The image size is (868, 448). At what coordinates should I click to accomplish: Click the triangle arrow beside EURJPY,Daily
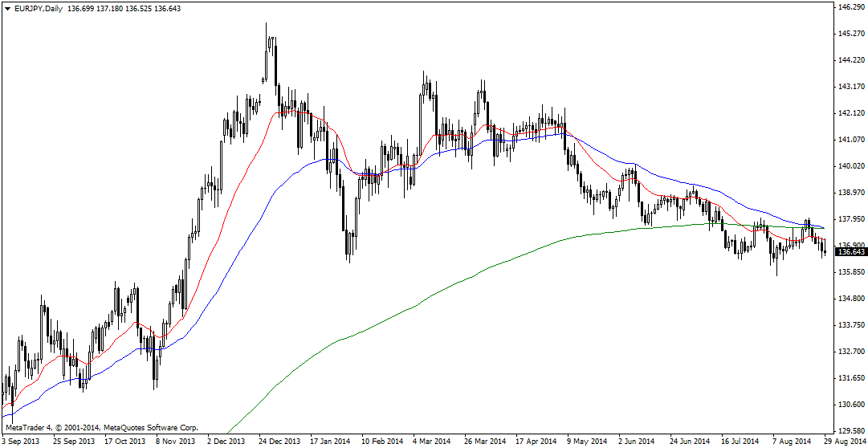click(8, 7)
